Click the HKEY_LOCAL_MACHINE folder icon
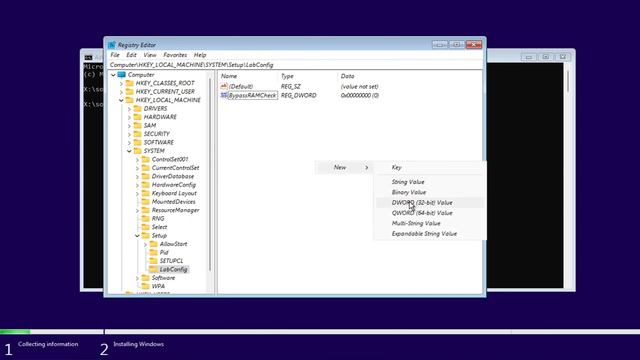The image size is (640, 360). pyautogui.click(x=129, y=100)
